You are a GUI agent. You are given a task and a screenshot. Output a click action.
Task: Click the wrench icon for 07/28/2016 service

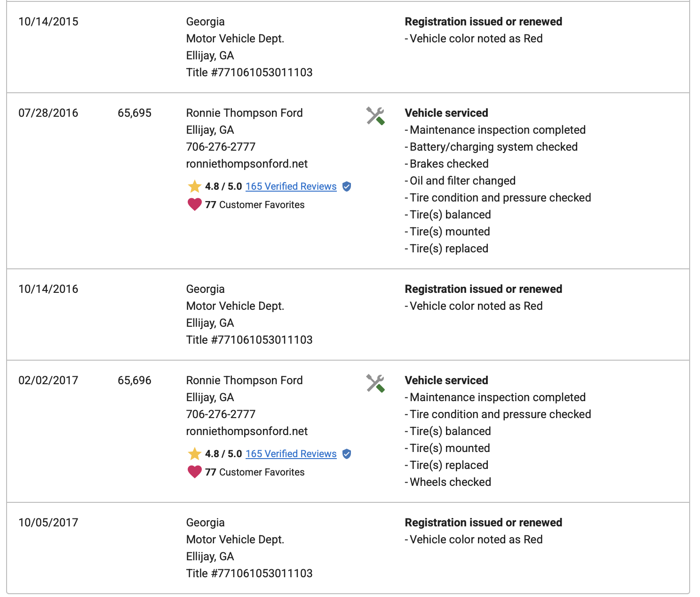click(375, 116)
